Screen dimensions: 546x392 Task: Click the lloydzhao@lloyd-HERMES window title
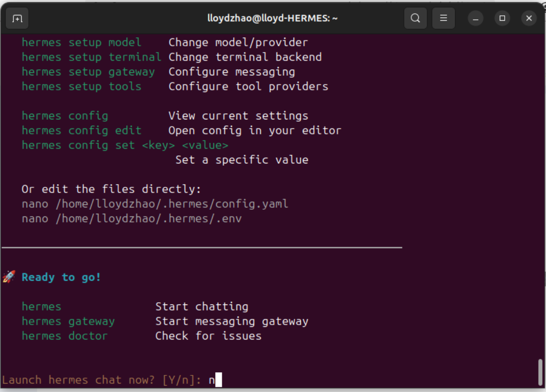coord(272,18)
